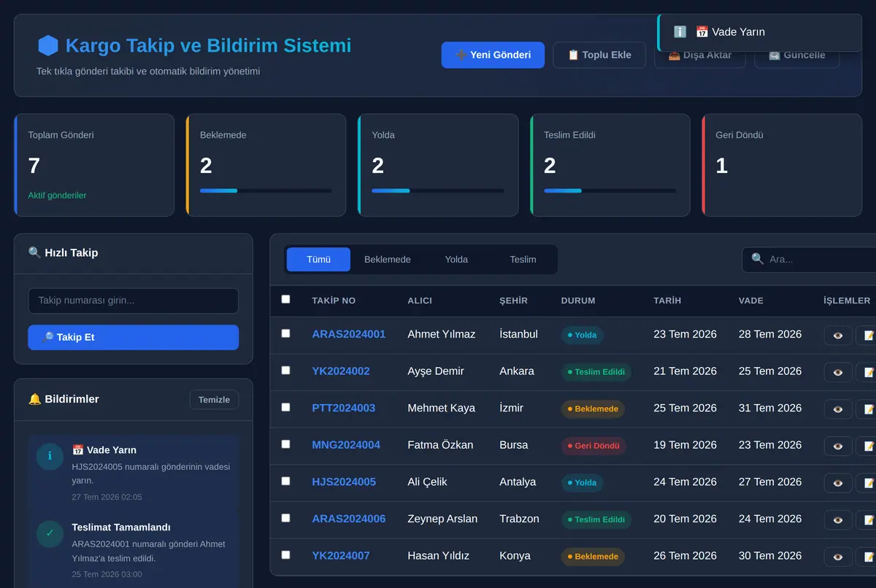This screenshot has height=588, width=876.
Task: Show the Teslim filter tab
Action: click(x=523, y=260)
